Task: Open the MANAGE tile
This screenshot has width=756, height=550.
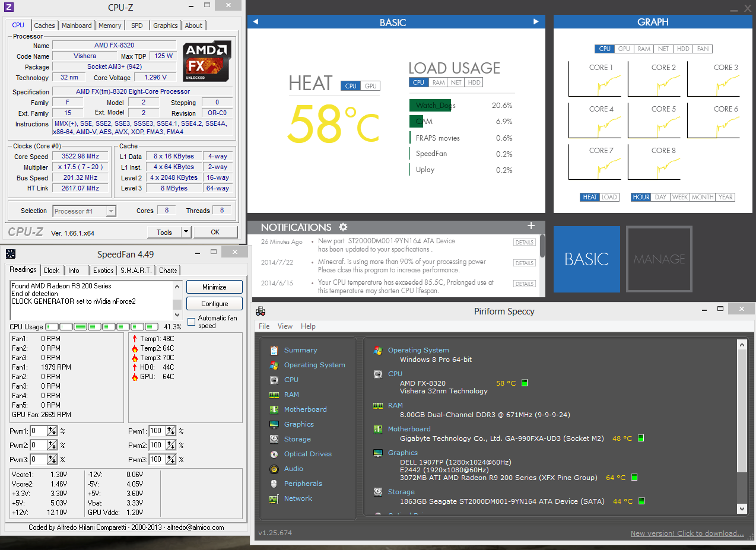Action: (659, 259)
